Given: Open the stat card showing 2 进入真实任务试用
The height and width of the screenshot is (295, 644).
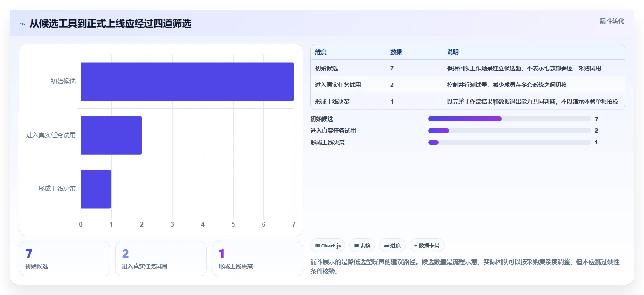Looking at the screenshot, I should click(x=161, y=258).
